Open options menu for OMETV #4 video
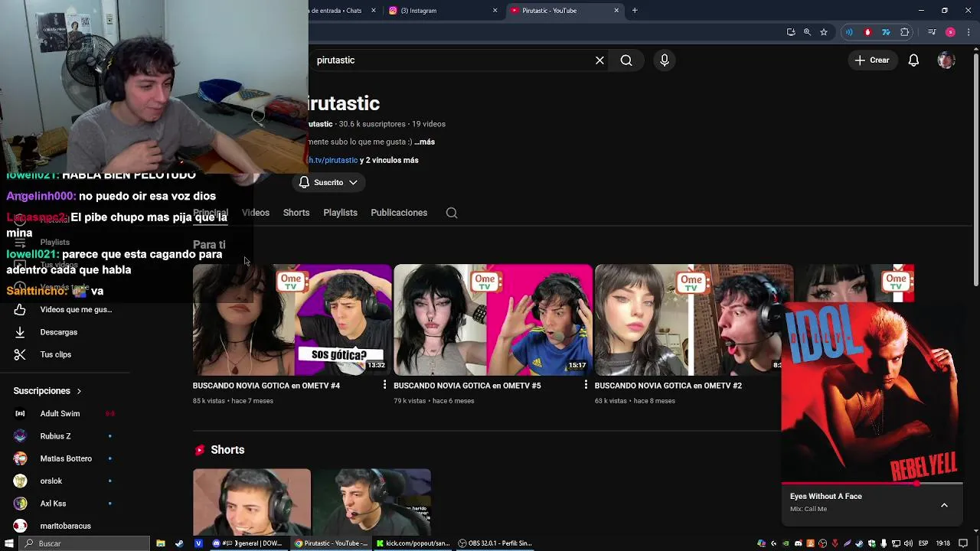The width and height of the screenshot is (980, 551). 384,385
